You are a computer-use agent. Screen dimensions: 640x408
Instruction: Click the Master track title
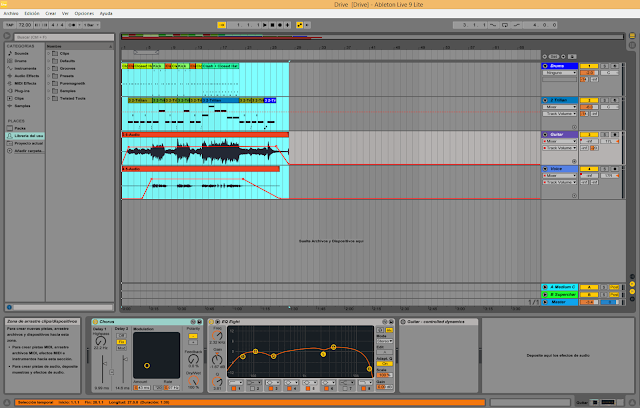[x=559, y=302]
